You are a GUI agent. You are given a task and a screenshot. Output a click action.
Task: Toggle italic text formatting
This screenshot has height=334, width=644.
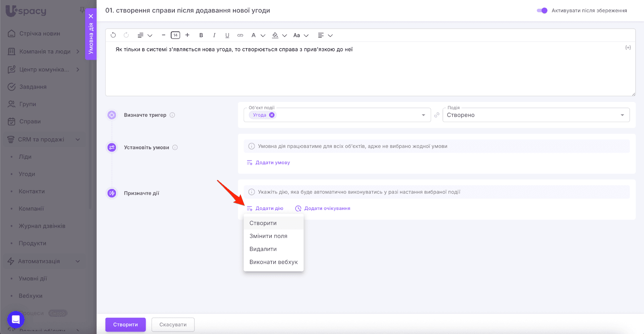tap(214, 35)
